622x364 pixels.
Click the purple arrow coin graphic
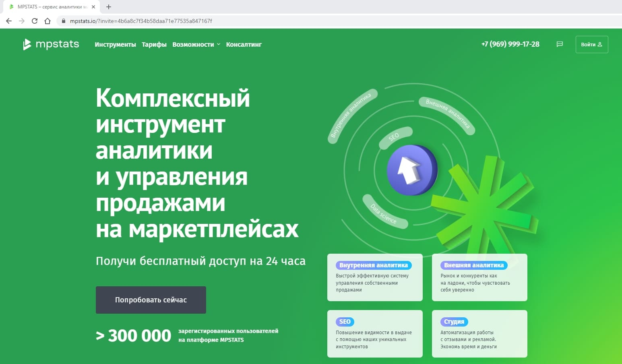(x=412, y=170)
